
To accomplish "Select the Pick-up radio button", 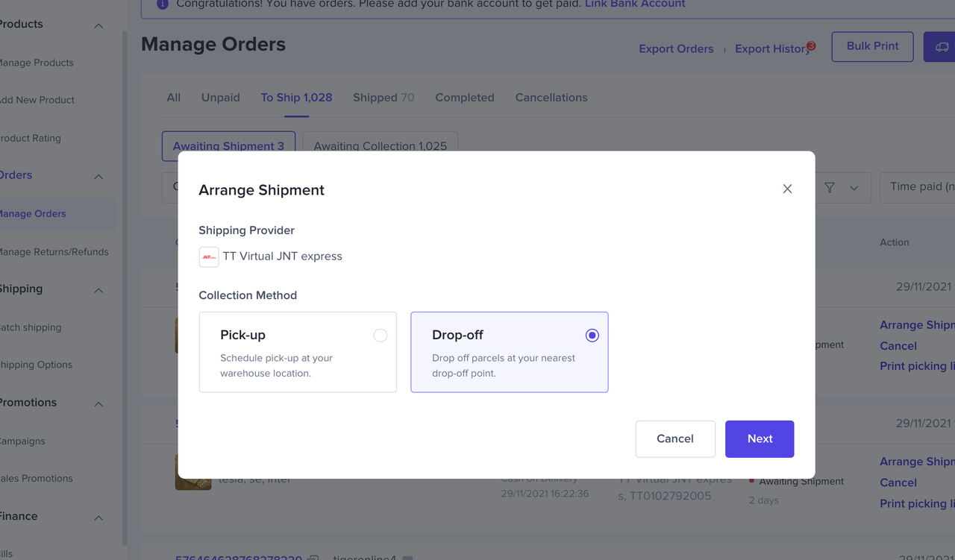I will pyautogui.click(x=380, y=336).
